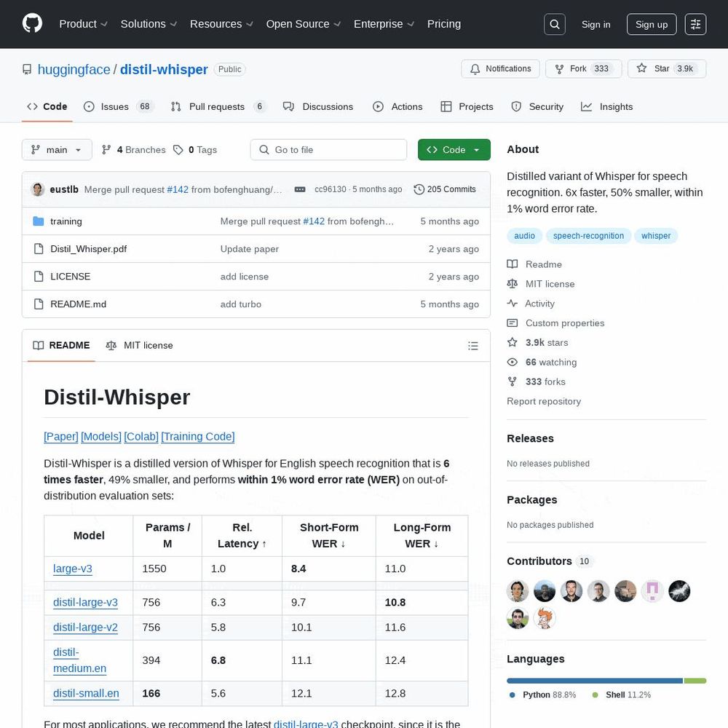Show commit details ellipsis icon
The width and height of the screenshot is (728, 728).
(300, 189)
